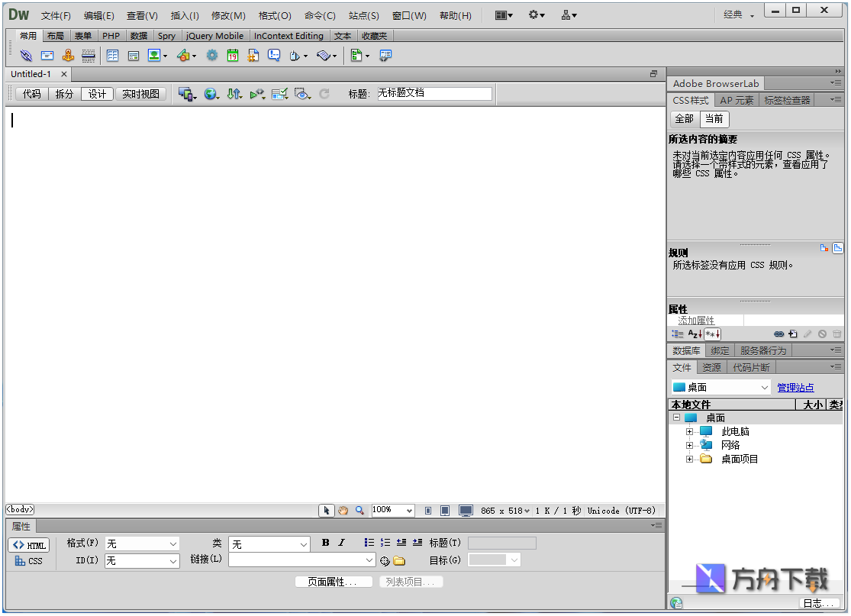Click the Insert Div Tag icon
851x616 pixels.
(x=134, y=56)
